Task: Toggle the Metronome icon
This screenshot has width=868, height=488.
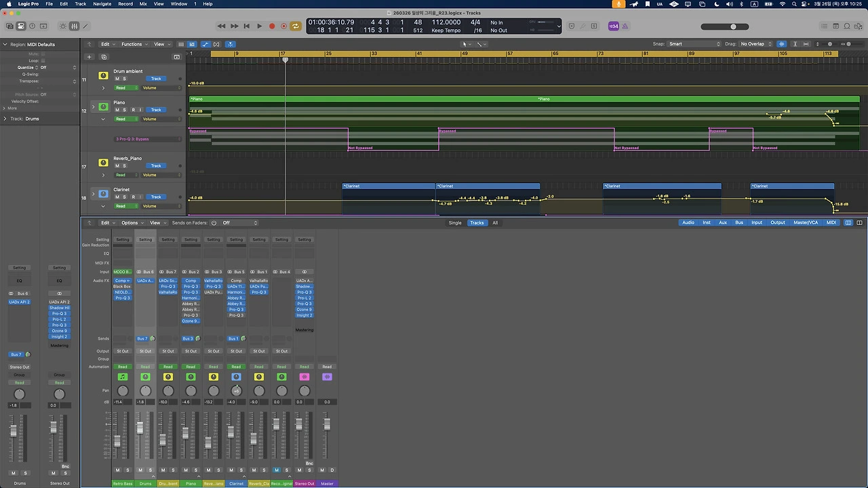Action: tap(627, 26)
